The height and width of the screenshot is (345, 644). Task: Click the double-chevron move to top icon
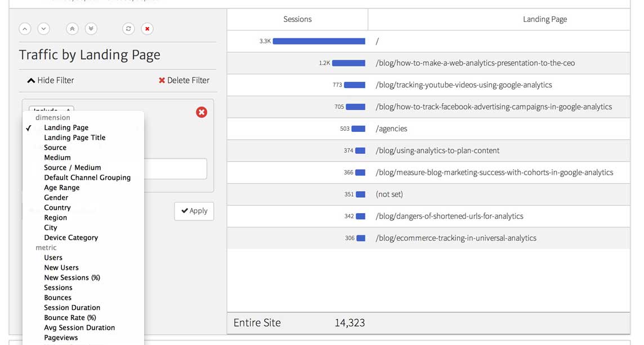coord(72,29)
